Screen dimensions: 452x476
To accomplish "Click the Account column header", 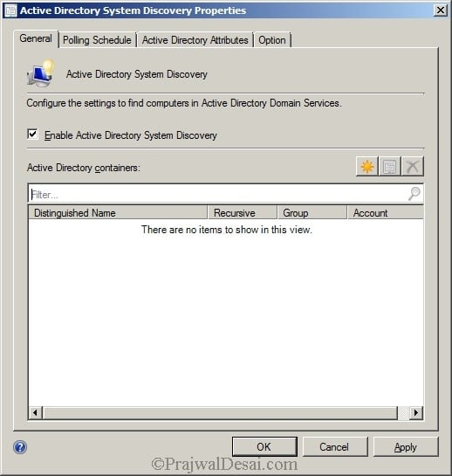I will [386, 212].
